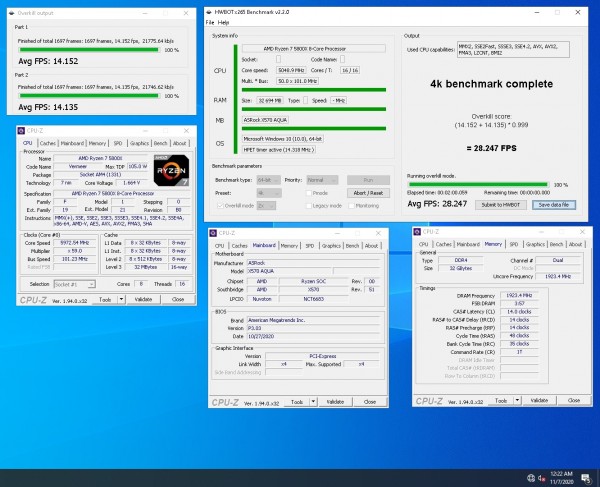The height and width of the screenshot is (487, 600).
Task: Click the Core speed field in HWBOT
Action: pyautogui.click(x=291, y=70)
